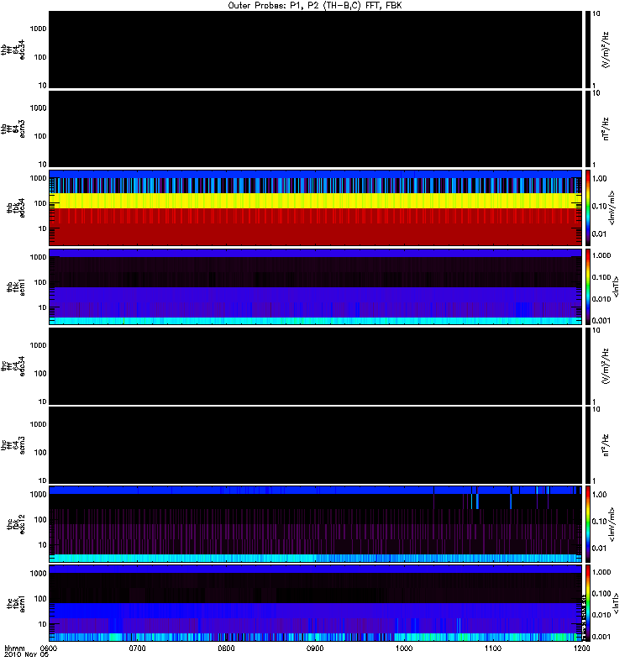Click 'nT²/Hz' units label of thb scm3 panel
The image size is (630, 672).
click(x=606, y=129)
